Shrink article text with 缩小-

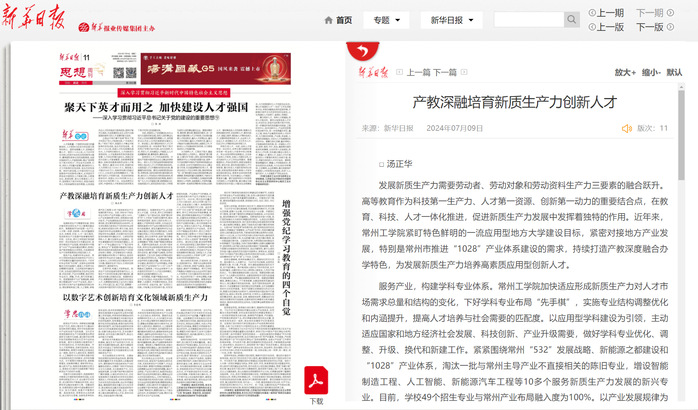pos(651,72)
